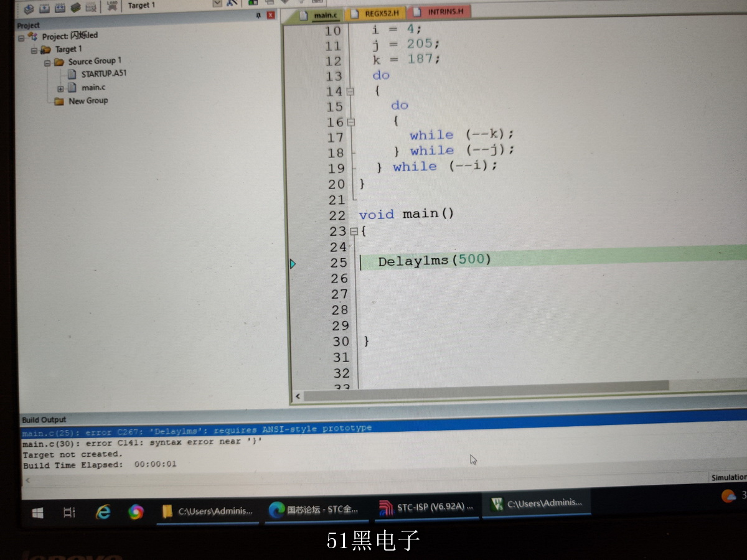Image resolution: width=747 pixels, height=560 pixels.
Task: Select STARTUP.A51 file in project tree
Action: [104, 74]
